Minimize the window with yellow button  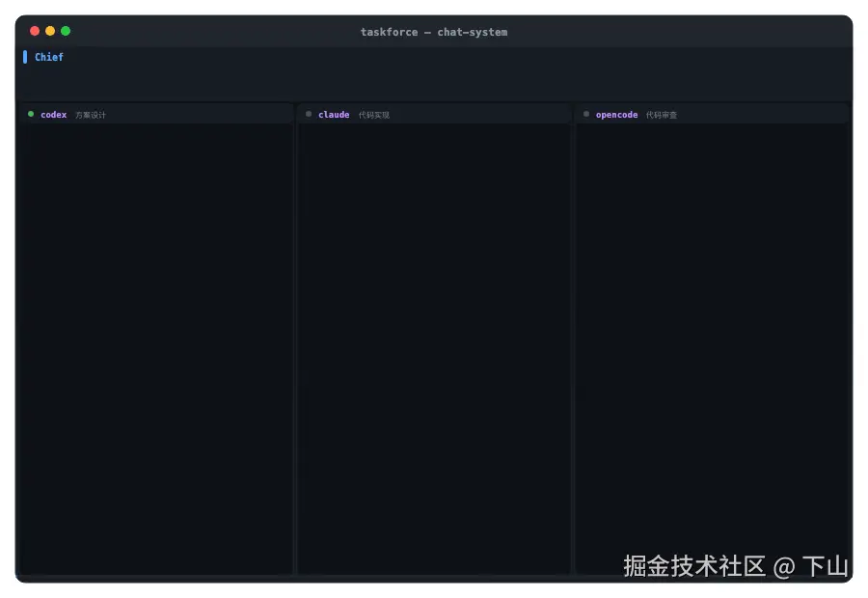pos(50,31)
